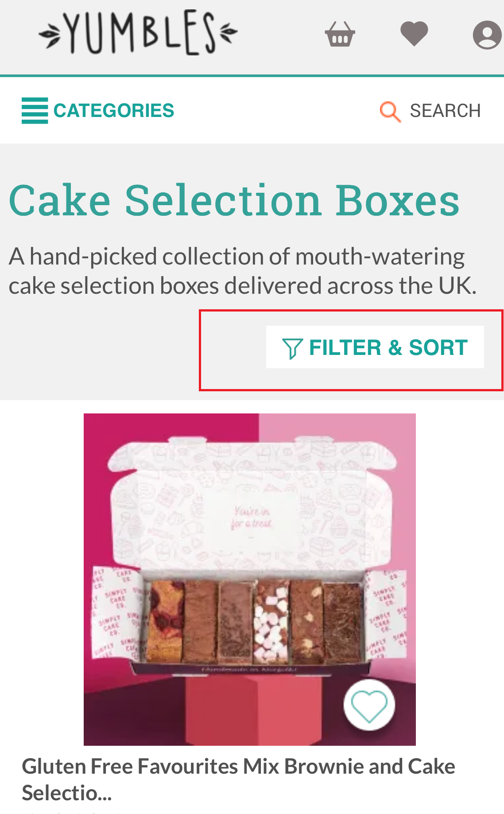Viewport: 504px width, 814px height.
Task: Open the FILTER & SORT options
Action: (375, 347)
